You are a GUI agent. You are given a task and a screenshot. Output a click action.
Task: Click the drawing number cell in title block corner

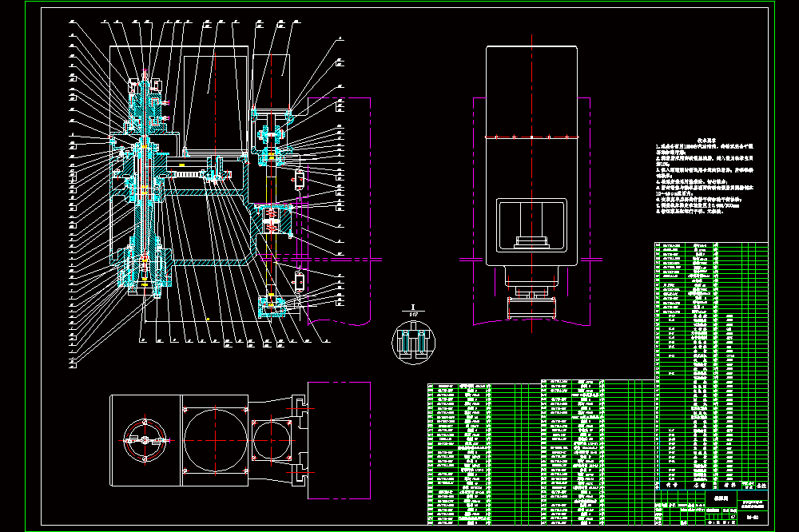(x=753, y=518)
